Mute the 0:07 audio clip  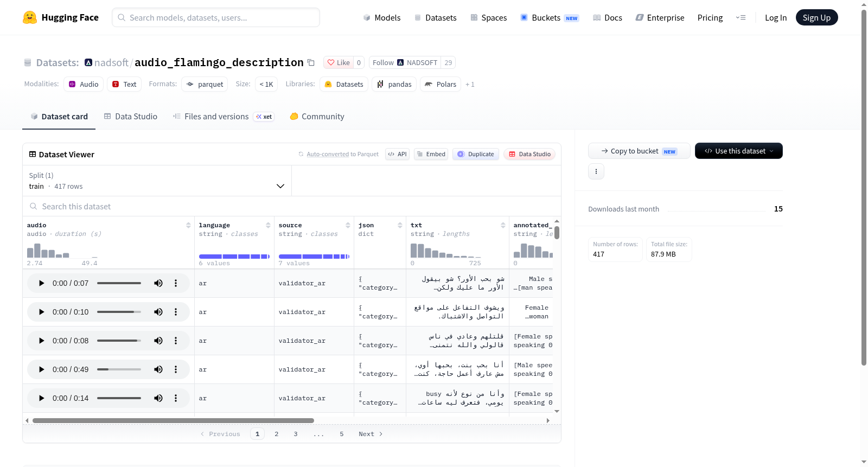158,283
